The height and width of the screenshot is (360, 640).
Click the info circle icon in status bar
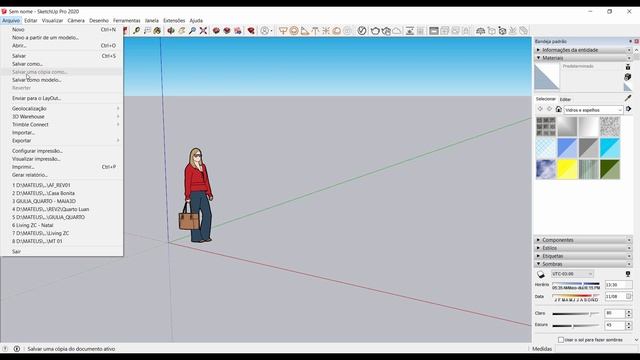tap(17, 349)
